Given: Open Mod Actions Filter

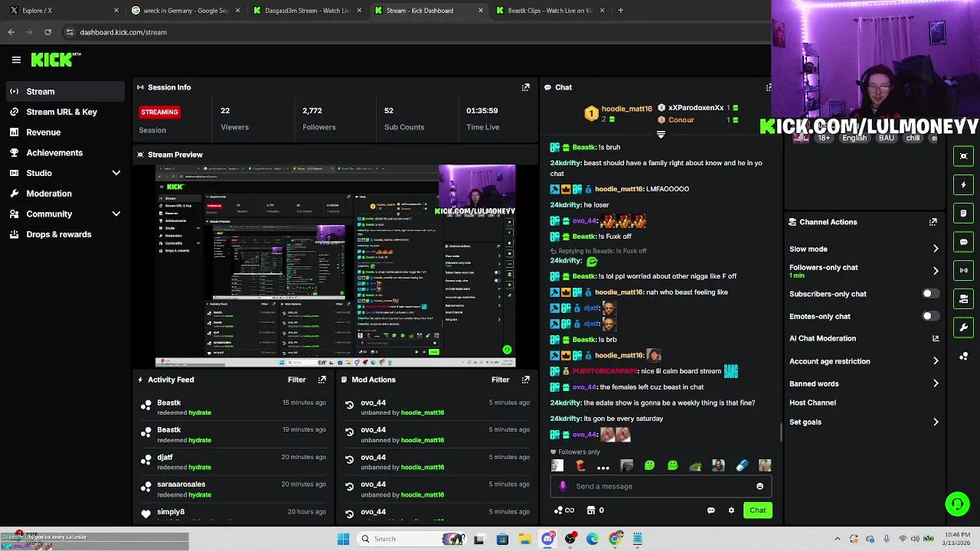Looking at the screenshot, I should (x=501, y=380).
